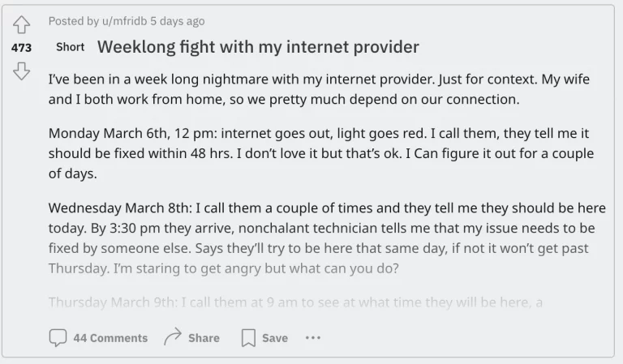Filter by the Short flair tag
623x364 pixels.
(71, 47)
